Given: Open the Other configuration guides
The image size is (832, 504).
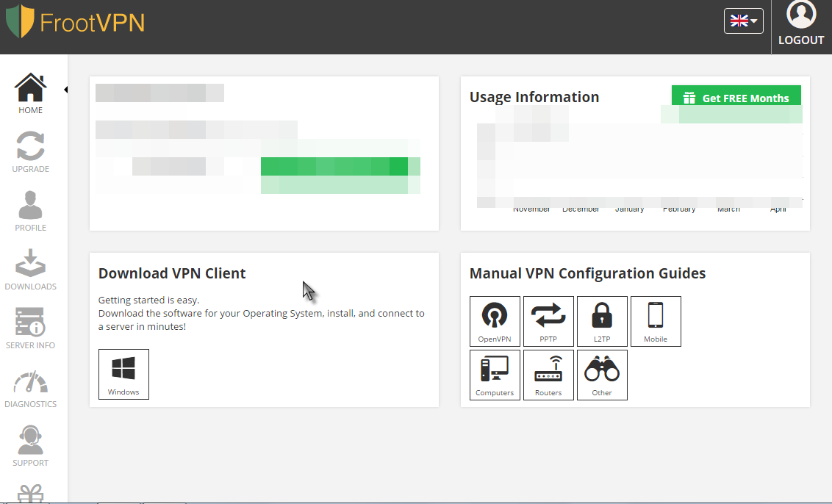Looking at the screenshot, I should [x=602, y=375].
